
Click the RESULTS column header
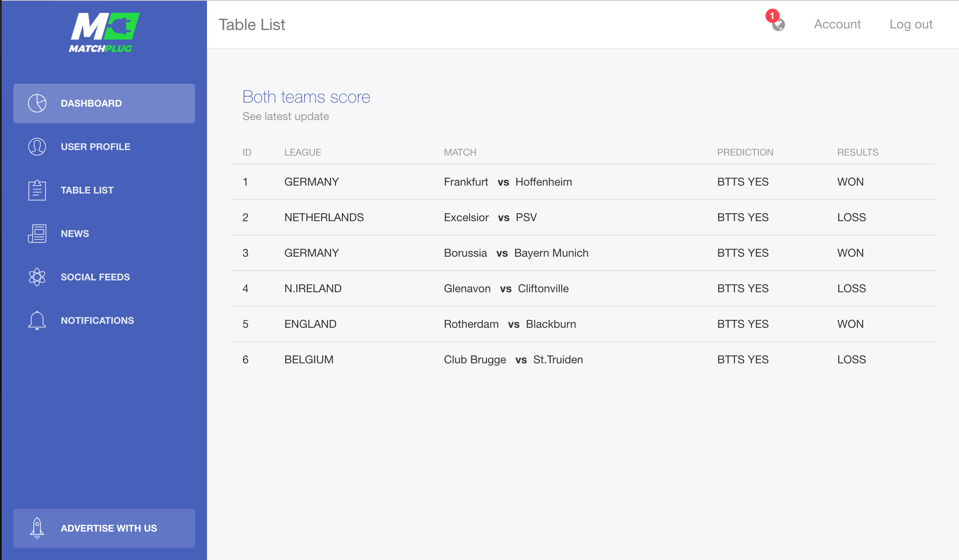pos(857,152)
